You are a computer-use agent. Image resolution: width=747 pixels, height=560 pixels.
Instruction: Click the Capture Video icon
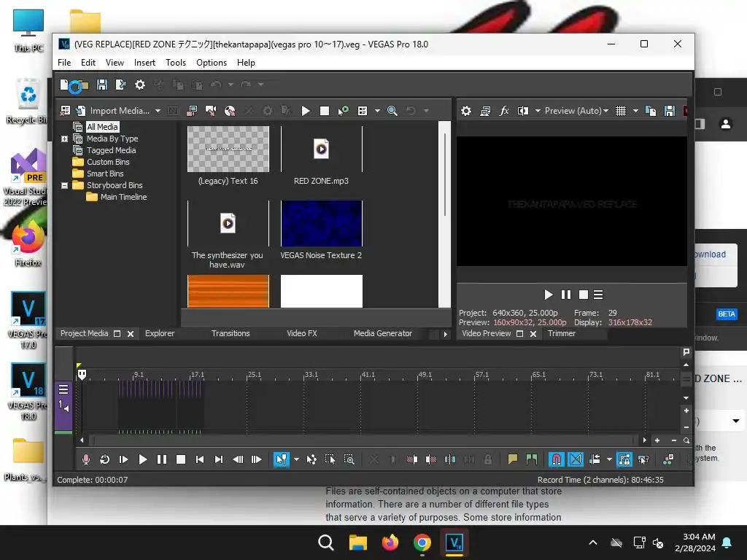[x=192, y=111]
